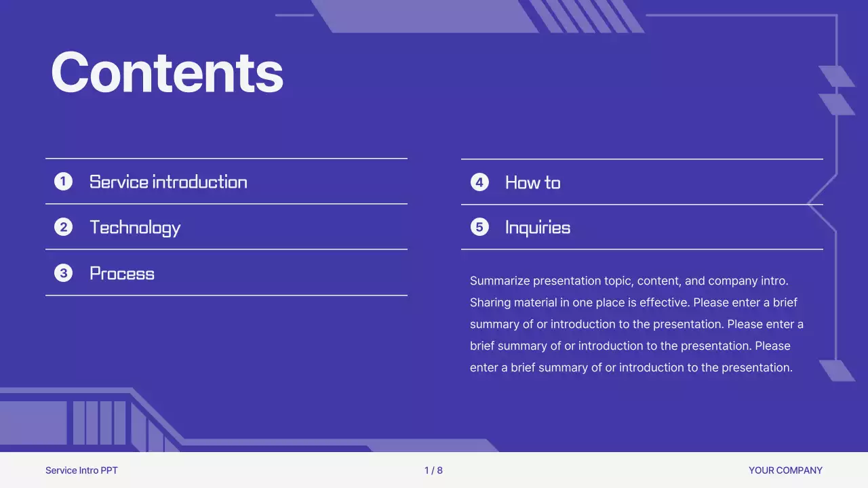Click the solid rectangle block bottom-left
The width and height of the screenshot is (868, 488).
click(x=33, y=423)
